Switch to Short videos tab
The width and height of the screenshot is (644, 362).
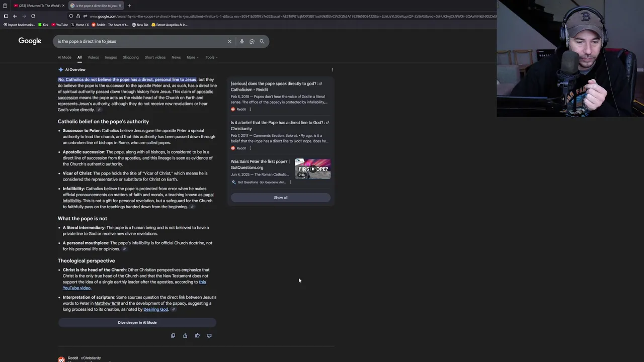click(155, 57)
